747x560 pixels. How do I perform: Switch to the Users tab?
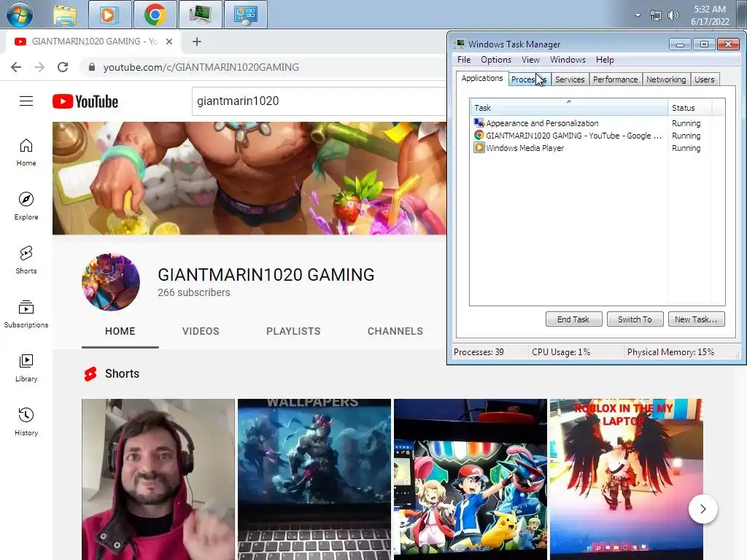click(x=704, y=79)
